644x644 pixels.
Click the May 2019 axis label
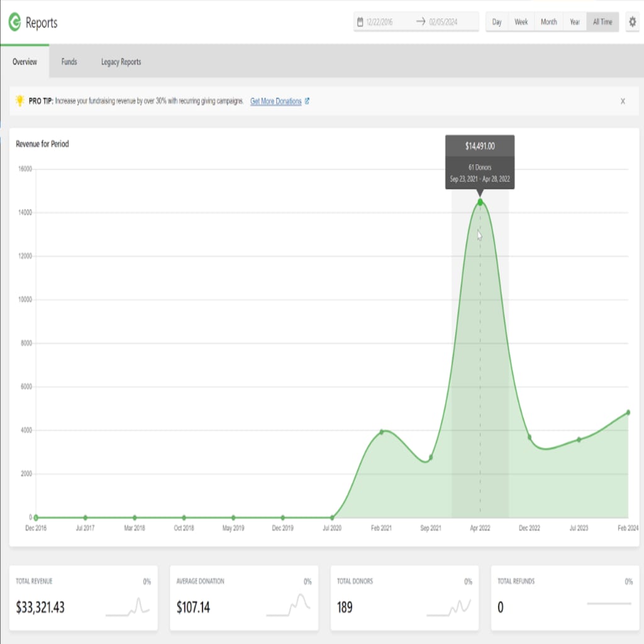point(233,528)
